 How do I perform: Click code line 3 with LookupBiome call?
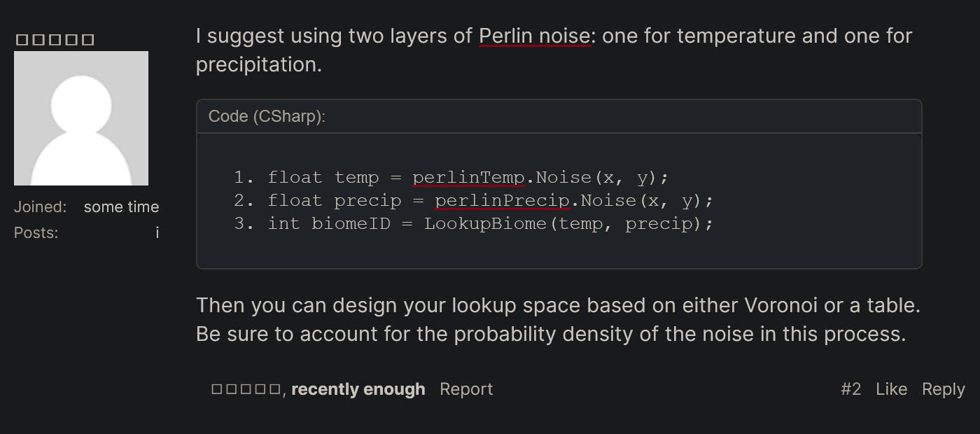tap(474, 223)
